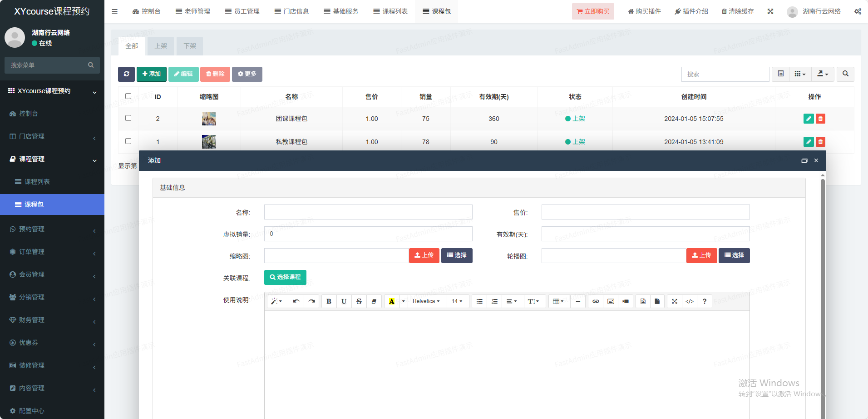Click the Bold icon in editor toolbar

coord(329,301)
